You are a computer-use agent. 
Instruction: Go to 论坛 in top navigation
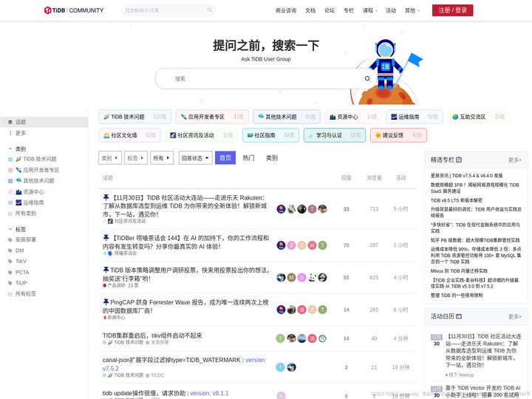click(330, 10)
